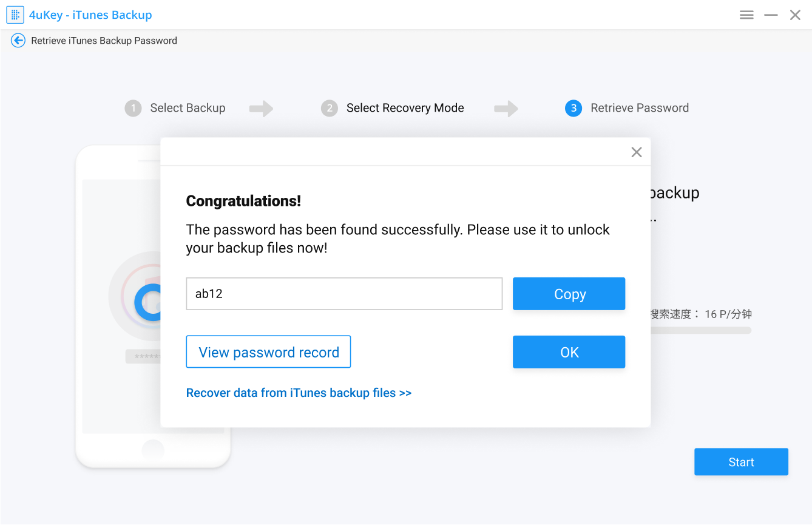Confirm with the OK button
Viewport: 812px width, 525px height.
(569, 351)
